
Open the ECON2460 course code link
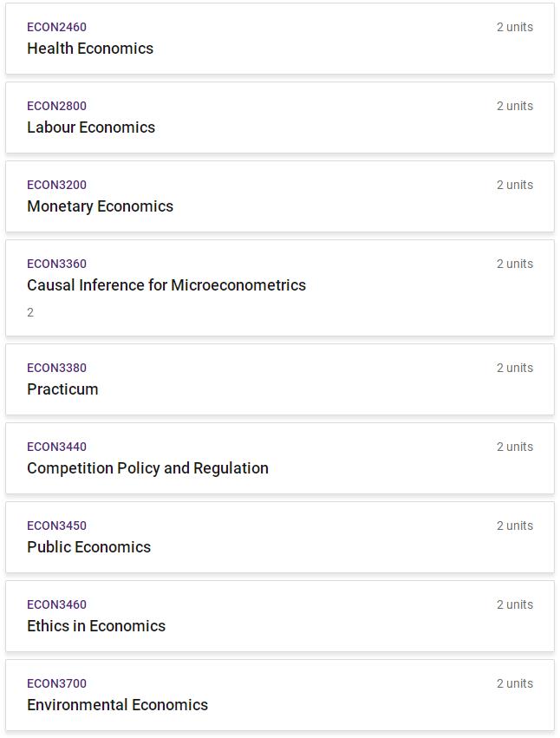[56, 27]
